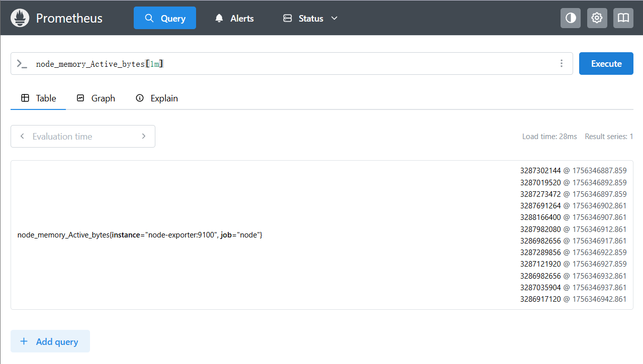This screenshot has height=364, width=643.
Task: Click into the PromQL expression field
Action: click(292, 64)
